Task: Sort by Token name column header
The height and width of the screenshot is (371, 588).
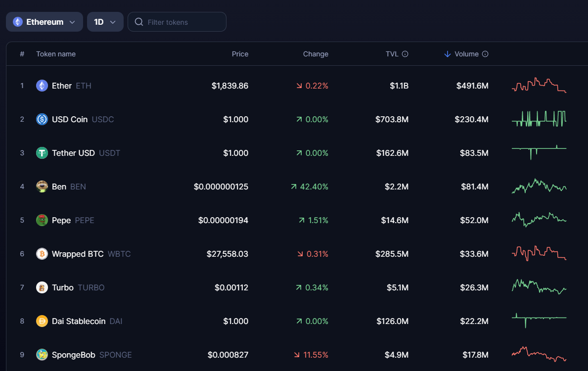Action: tap(56, 54)
